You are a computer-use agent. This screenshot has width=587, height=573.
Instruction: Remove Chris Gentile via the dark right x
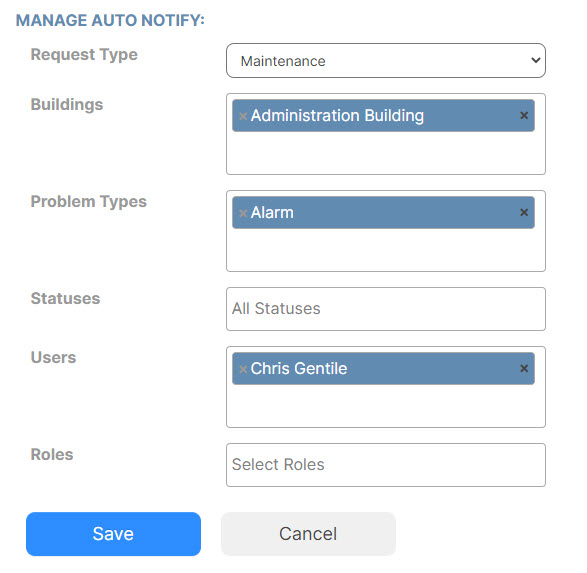524,369
